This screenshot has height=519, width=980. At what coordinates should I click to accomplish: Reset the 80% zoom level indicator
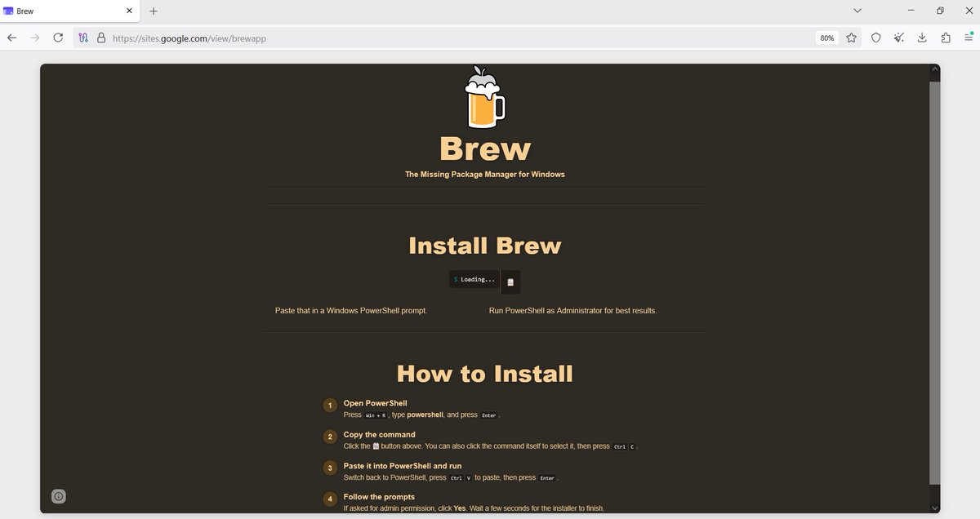(x=827, y=38)
